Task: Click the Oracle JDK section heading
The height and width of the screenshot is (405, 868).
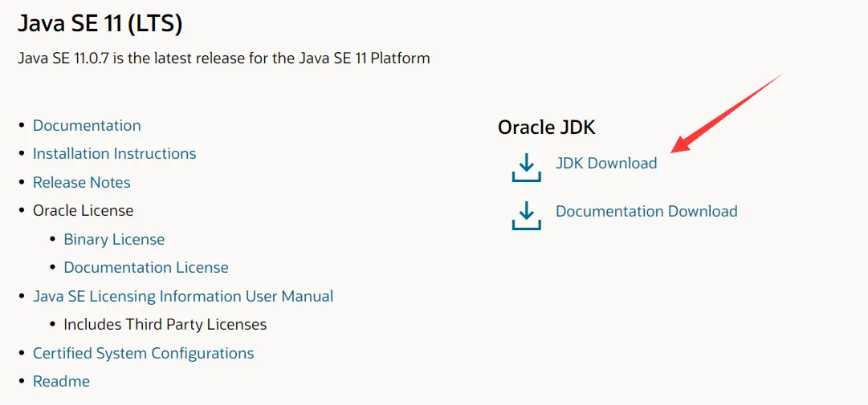Action: [x=547, y=128]
